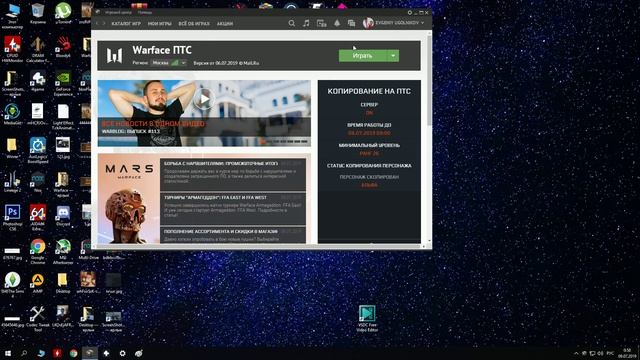Click the search magnifier icon
The height and width of the screenshot is (360, 640).
pyautogui.click(x=291, y=23)
